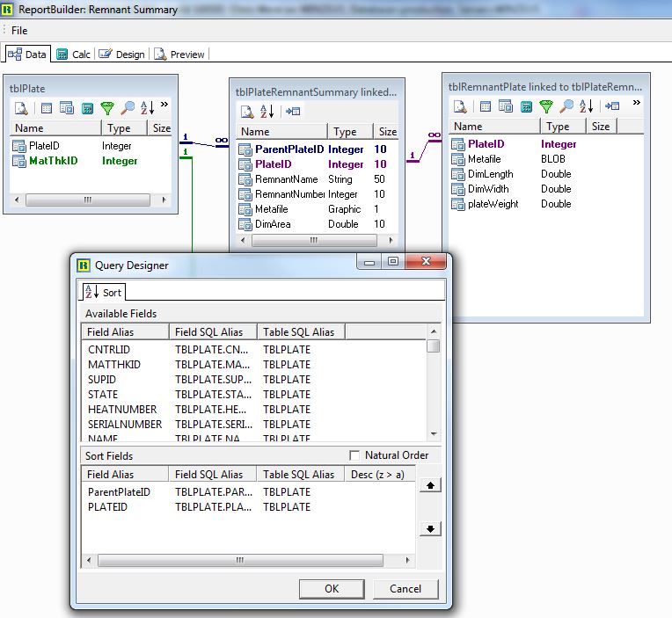The width and height of the screenshot is (672, 618).
Task: Click tblPlate horizontal scrollbar right arrow
Action: 164,200
